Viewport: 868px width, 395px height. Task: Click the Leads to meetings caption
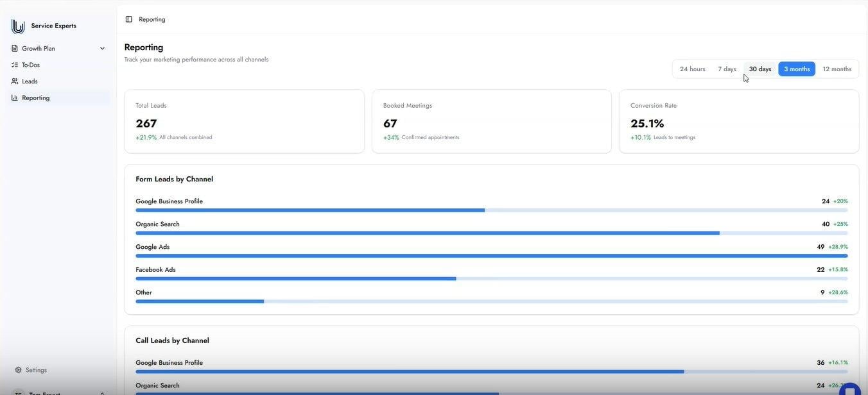click(x=674, y=138)
